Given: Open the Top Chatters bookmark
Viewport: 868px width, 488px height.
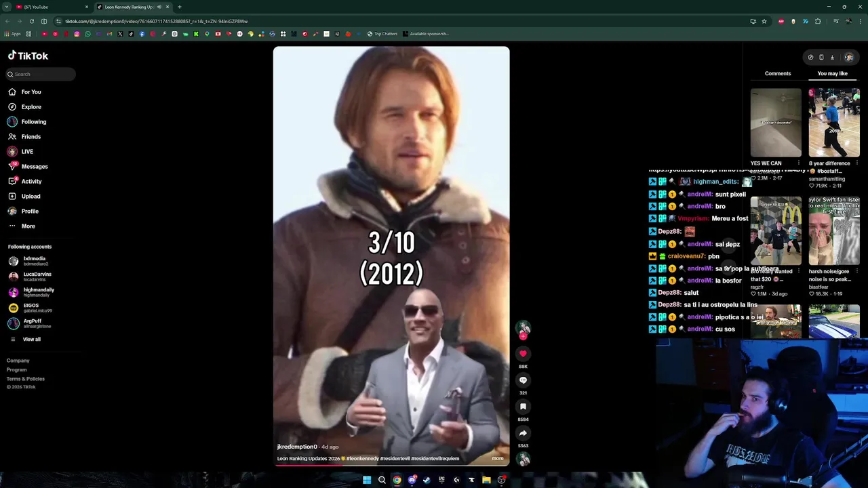Looking at the screenshot, I should tap(382, 34).
